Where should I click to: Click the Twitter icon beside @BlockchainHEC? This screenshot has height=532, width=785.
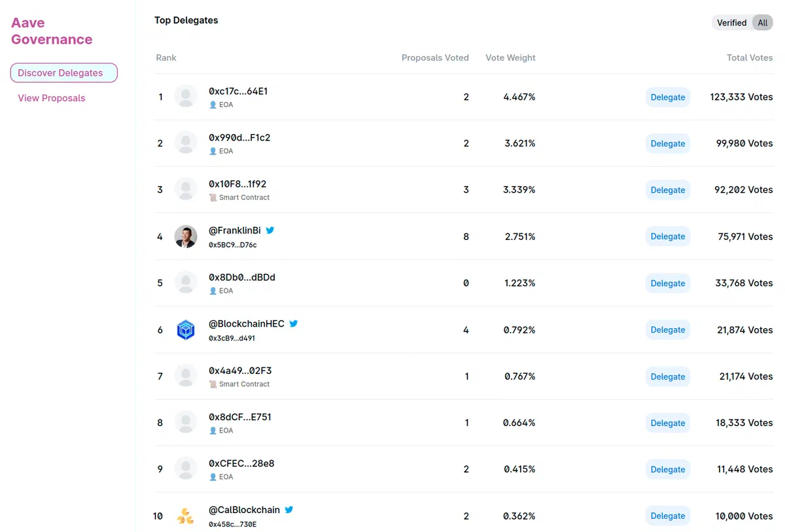tap(294, 324)
